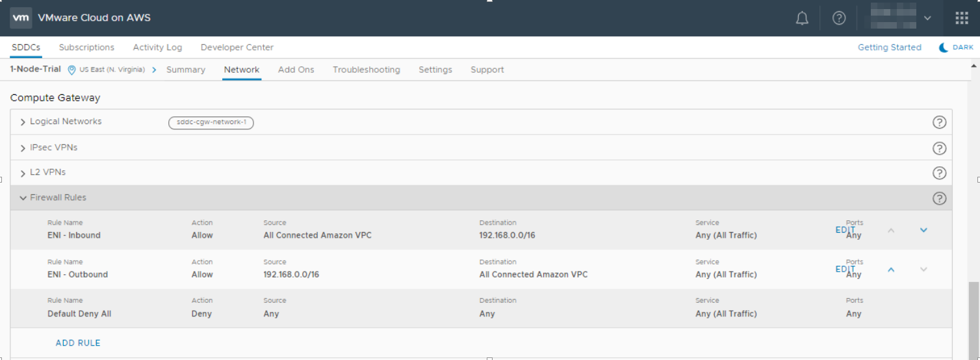Open the Support tab
This screenshot has width=980, height=360.
click(487, 70)
